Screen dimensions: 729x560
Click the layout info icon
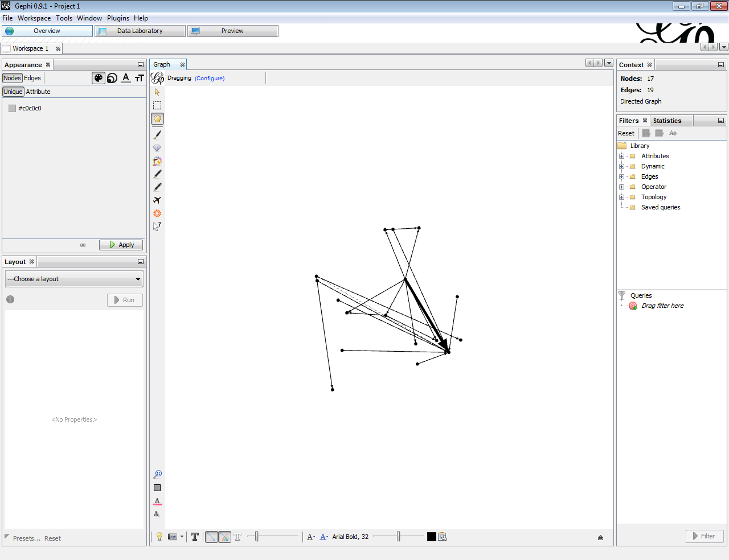(10, 299)
